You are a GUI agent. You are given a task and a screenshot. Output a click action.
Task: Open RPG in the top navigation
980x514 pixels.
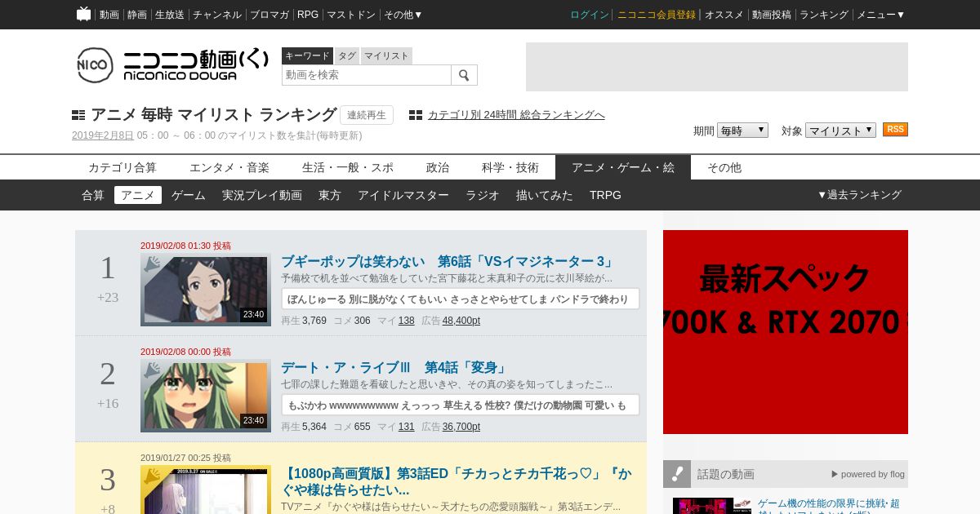[308, 15]
